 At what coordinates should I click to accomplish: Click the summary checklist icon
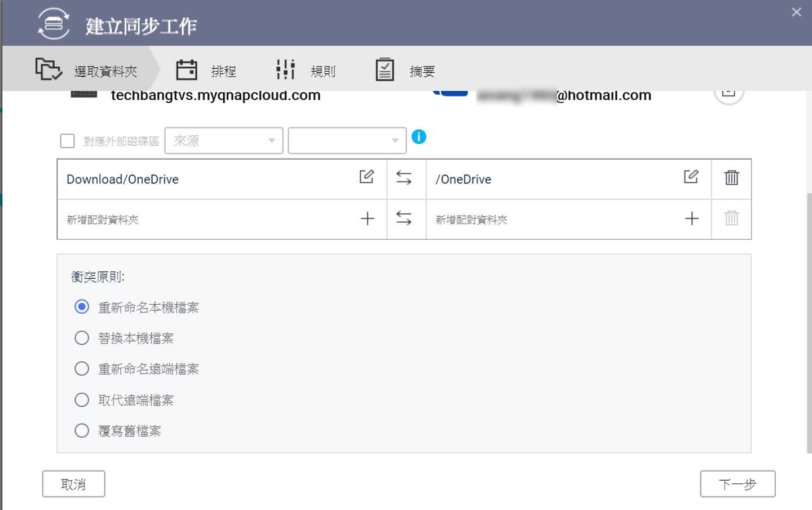[x=385, y=69]
